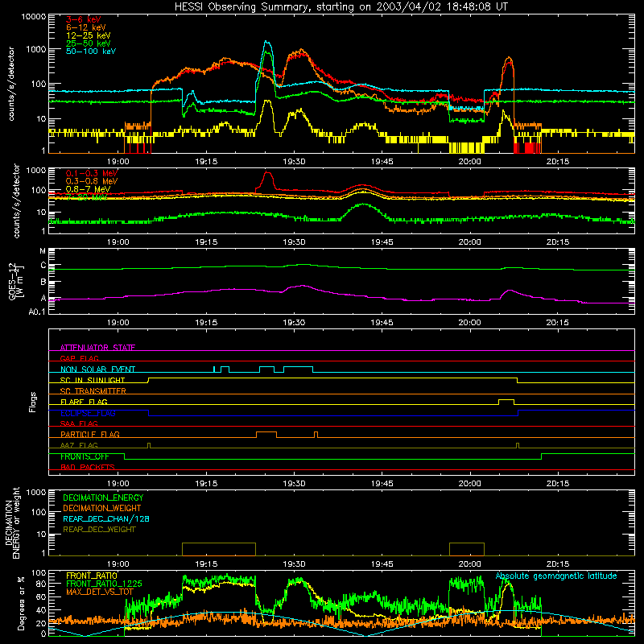Click the B class tick label
The height and width of the screenshot is (644, 644).
(43, 283)
